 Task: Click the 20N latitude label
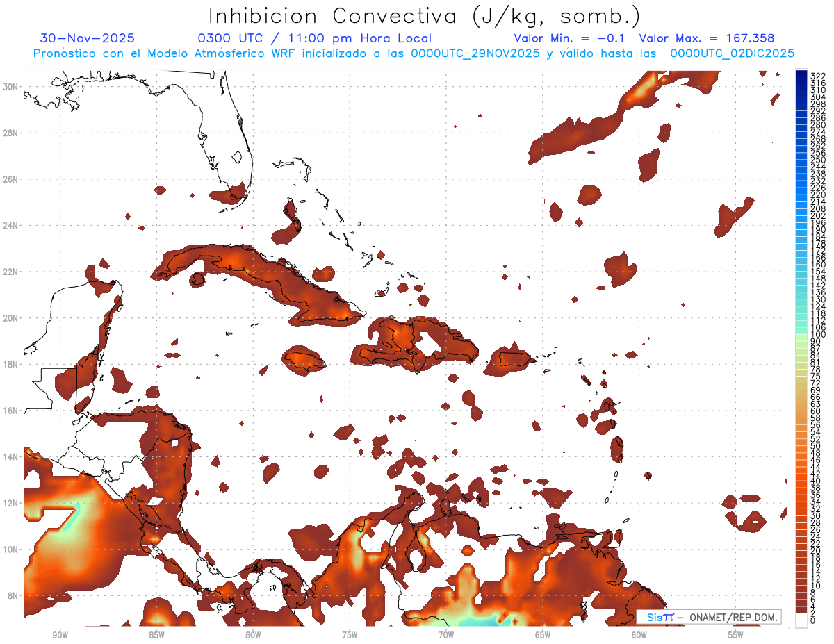(11, 318)
